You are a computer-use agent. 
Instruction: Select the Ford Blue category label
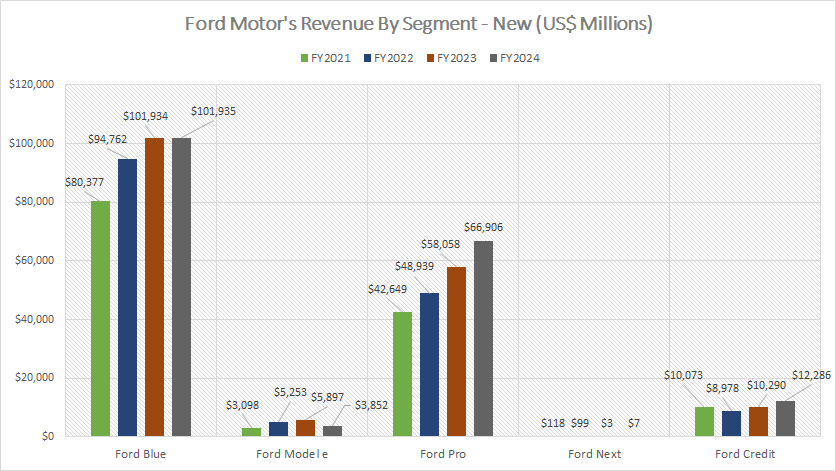[x=141, y=454]
